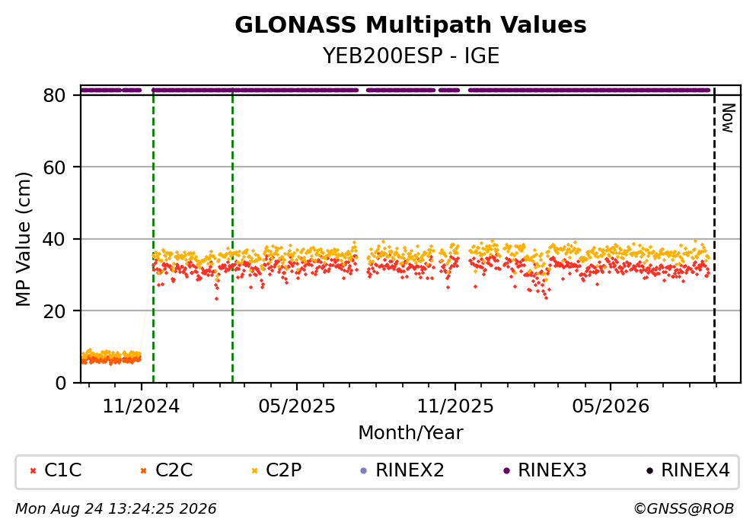This screenshot has height=532, width=756.
Task: Click the second green dashed vertical line
Action: (x=232, y=236)
